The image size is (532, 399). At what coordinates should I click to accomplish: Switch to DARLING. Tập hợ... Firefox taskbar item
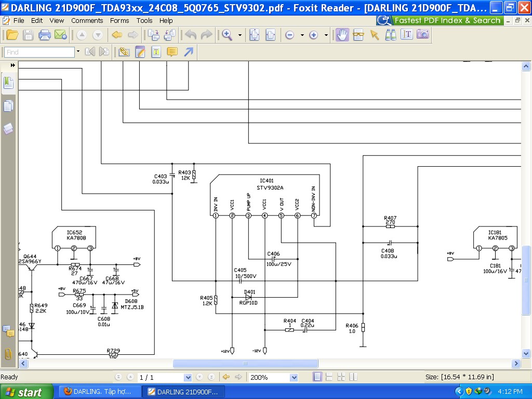pyautogui.click(x=99, y=392)
